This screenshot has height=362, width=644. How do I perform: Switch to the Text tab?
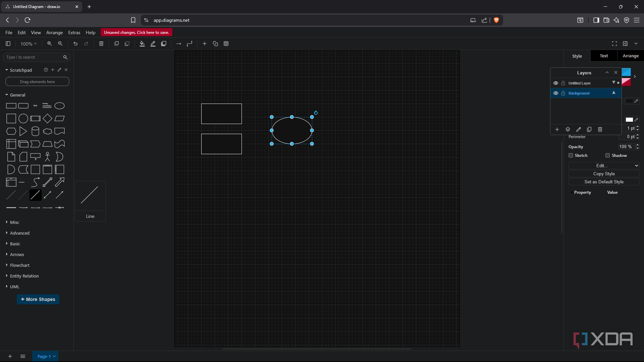(604, 56)
